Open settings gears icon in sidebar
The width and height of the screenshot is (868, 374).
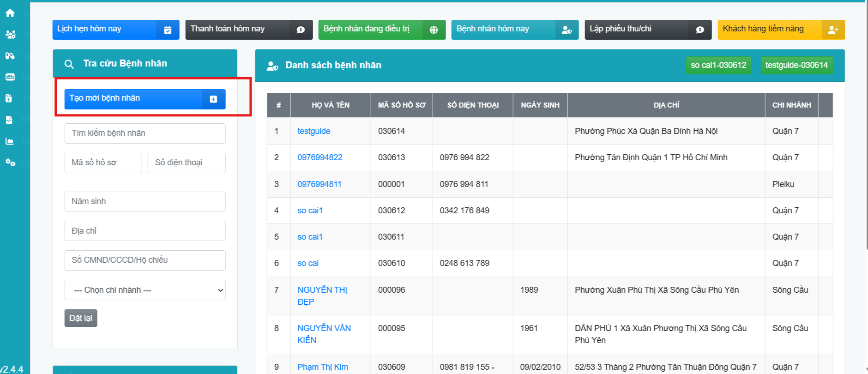[x=10, y=163]
